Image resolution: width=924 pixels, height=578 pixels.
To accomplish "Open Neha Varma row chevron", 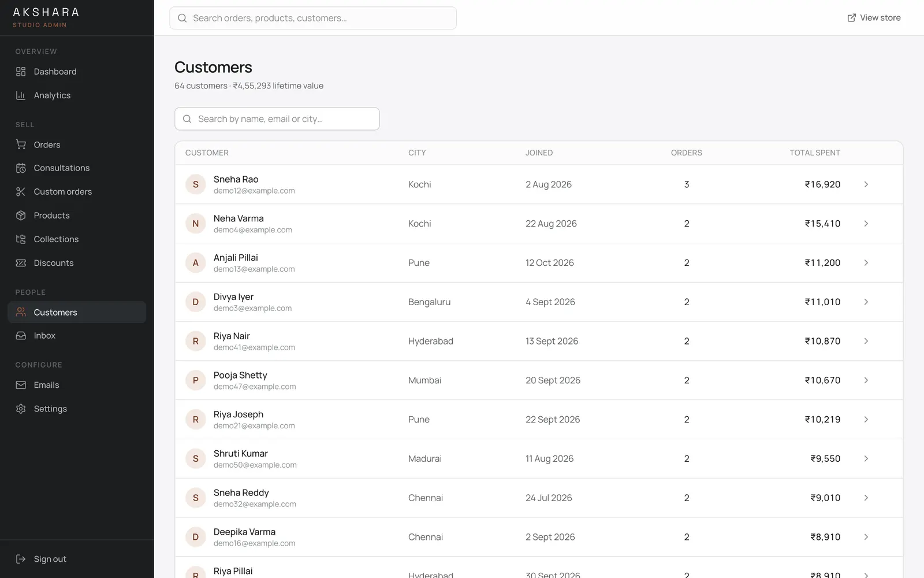I will (866, 224).
